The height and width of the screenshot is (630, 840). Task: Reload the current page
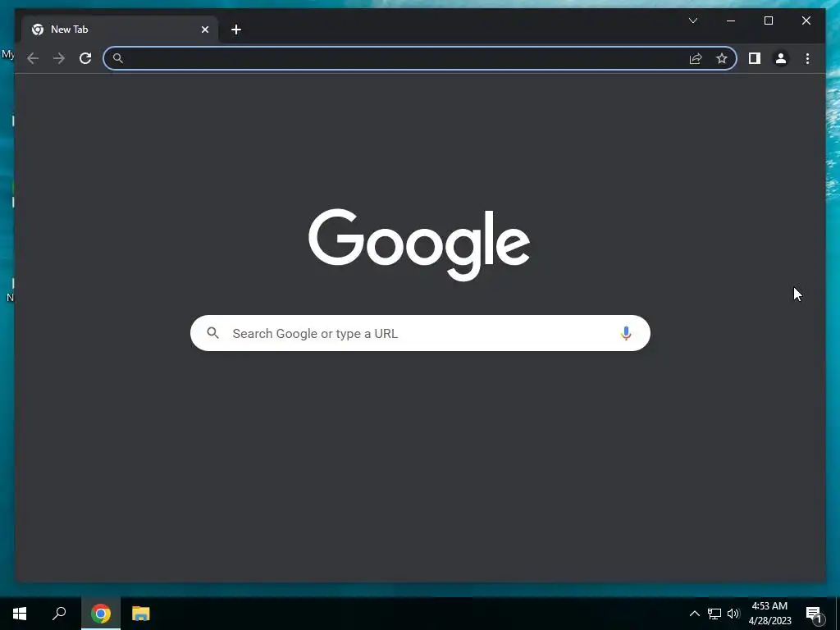85,58
